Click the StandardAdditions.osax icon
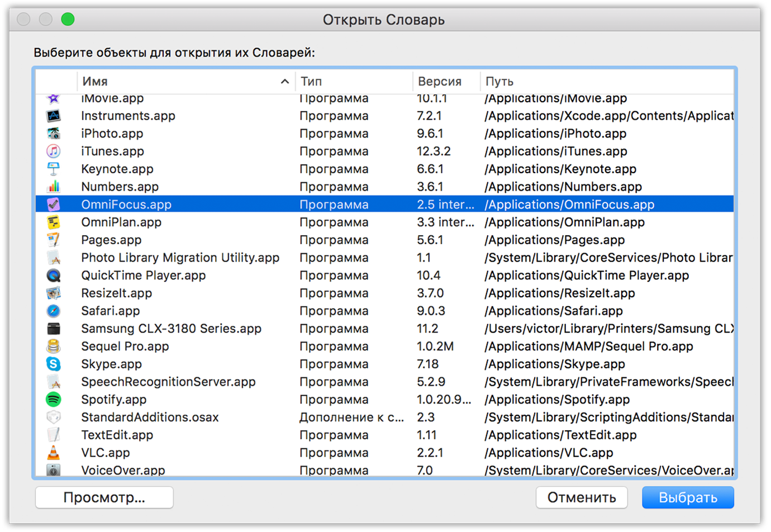The width and height of the screenshot is (771, 532). coord(54,417)
